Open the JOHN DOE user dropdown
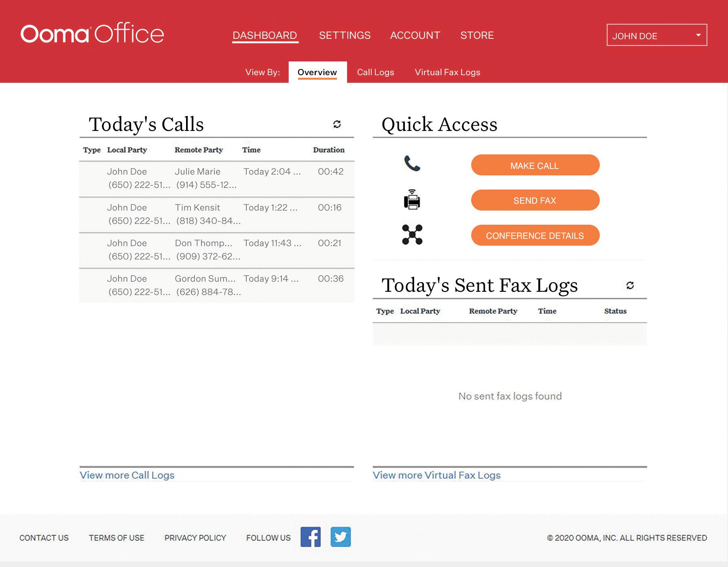The height and width of the screenshot is (567, 728). pos(657,35)
